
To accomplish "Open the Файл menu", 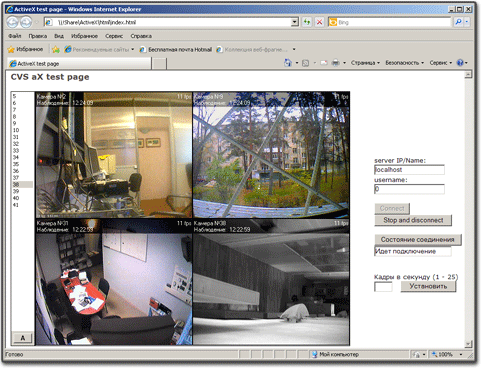I will click(x=15, y=36).
